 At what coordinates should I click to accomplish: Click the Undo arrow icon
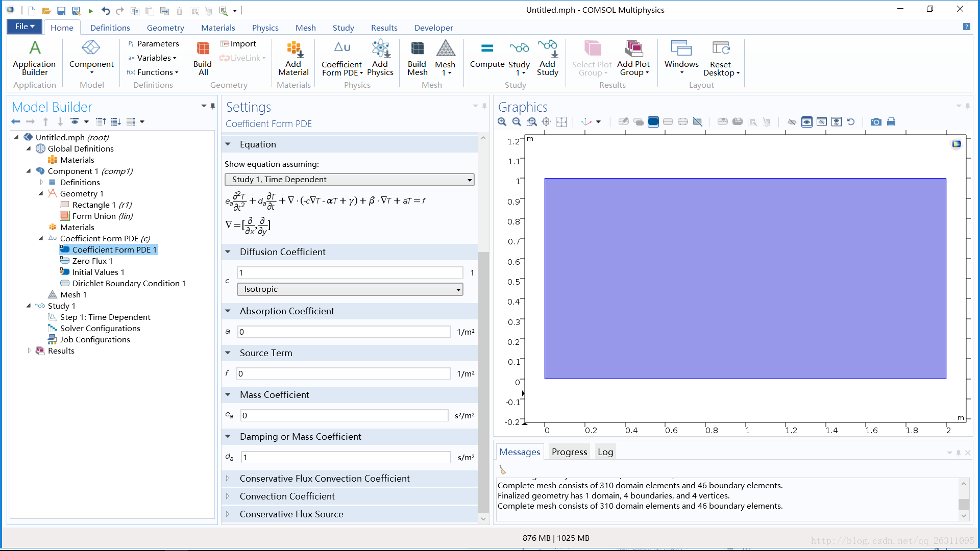coord(106,11)
